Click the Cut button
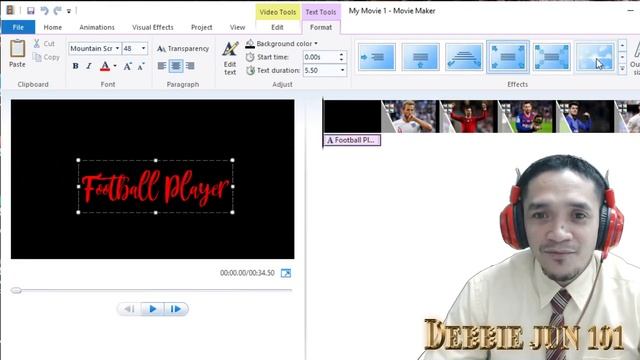Image resolution: width=640 pixels, height=360 pixels. (x=44, y=43)
